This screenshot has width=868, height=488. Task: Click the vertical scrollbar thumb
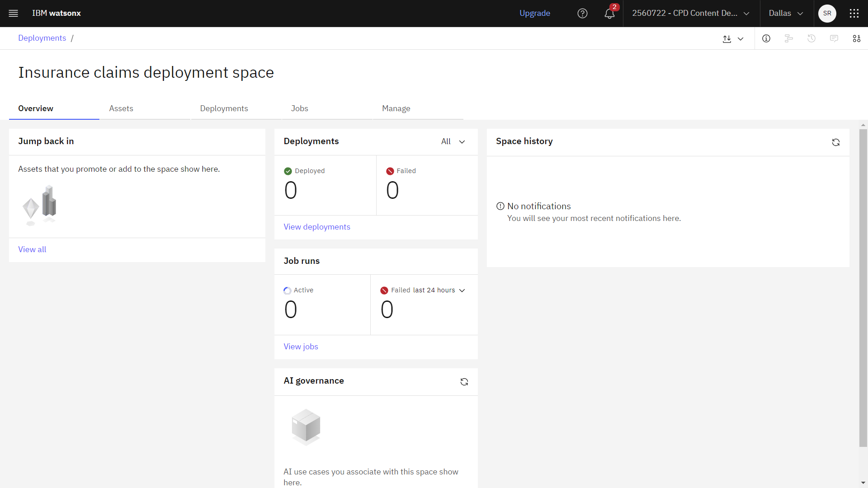pos(863,287)
